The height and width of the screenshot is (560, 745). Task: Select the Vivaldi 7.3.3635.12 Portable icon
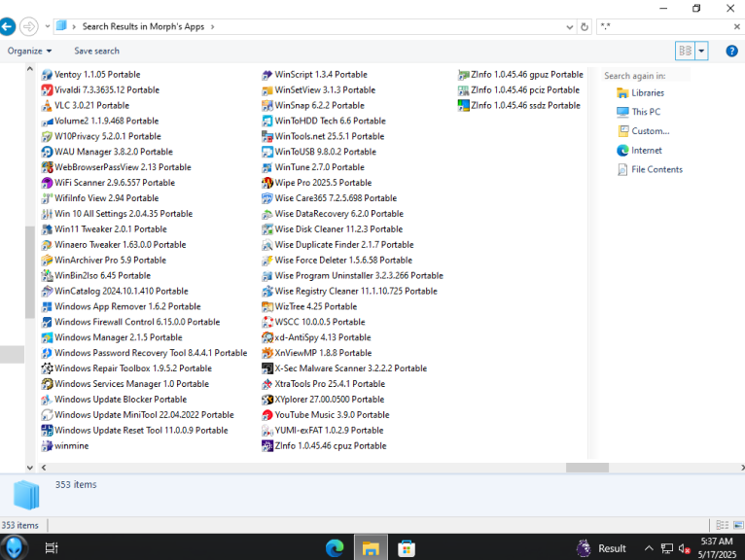[47, 89]
